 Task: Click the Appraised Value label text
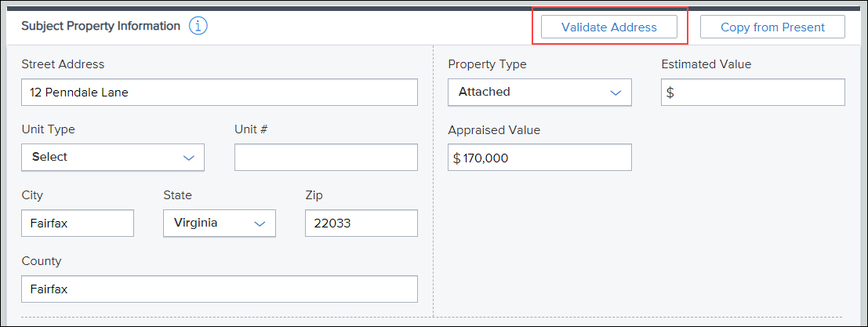tap(494, 130)
